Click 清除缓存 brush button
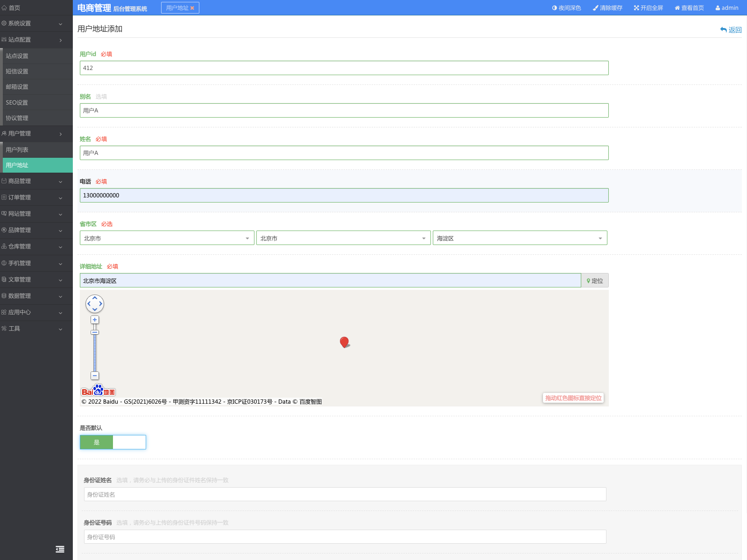This screenshot has width=747, height=560. (x=607, y=8)
